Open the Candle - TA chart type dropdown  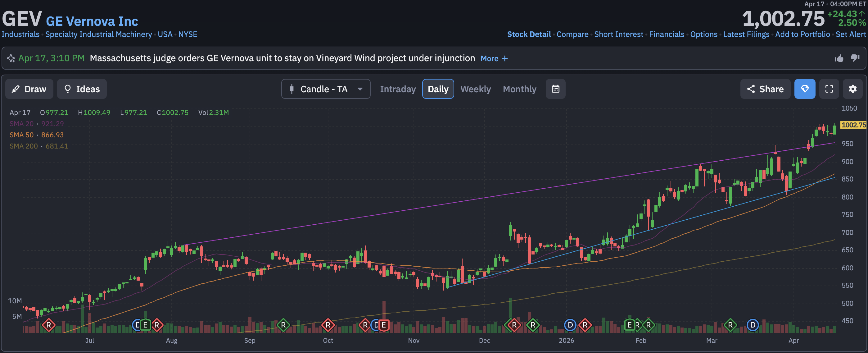pos(325,89)
